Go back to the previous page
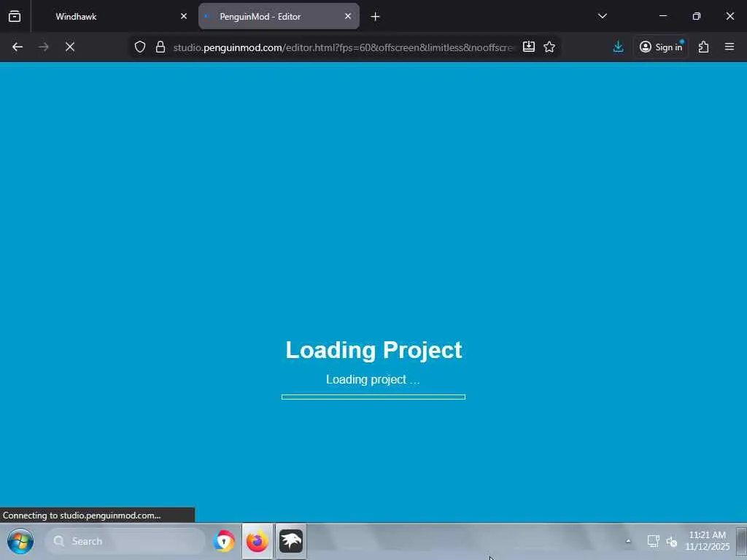Image resolution: width=747 pixels, height=560 pixels. pos(18,47)
